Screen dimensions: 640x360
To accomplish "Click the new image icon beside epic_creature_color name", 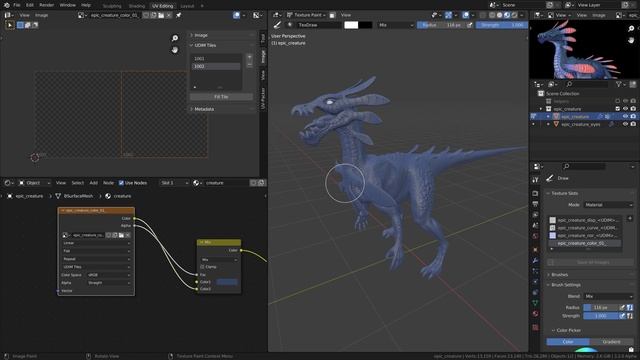I will (153, 15).
